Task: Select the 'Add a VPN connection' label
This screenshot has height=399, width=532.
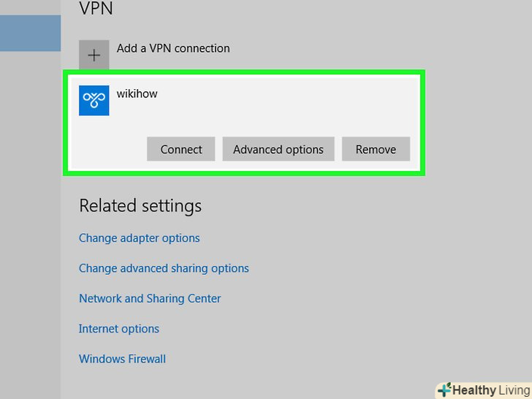Action: click(x=173, y=48)
